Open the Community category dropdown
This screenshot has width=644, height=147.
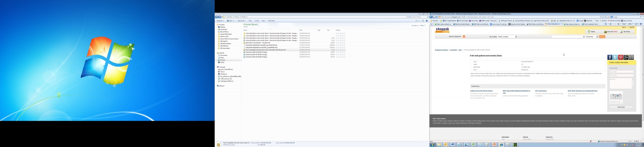pyautogui.click(x=592, y=37)
